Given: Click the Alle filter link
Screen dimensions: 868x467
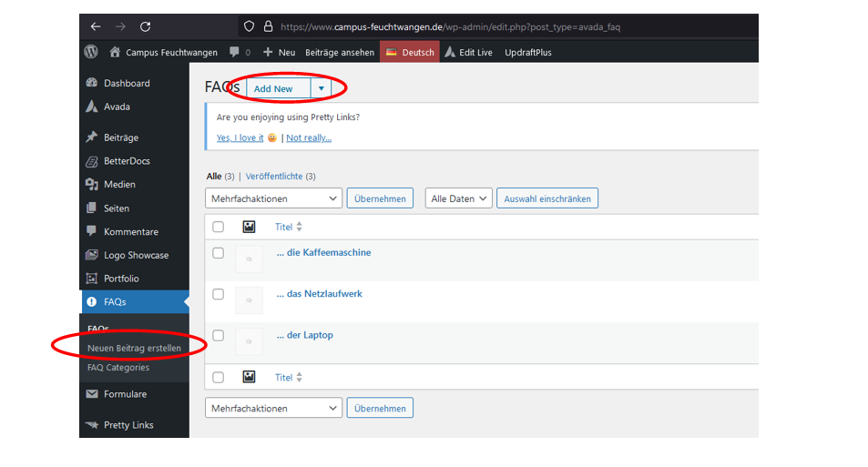Looking at the screenshot, I should point(214,176).
